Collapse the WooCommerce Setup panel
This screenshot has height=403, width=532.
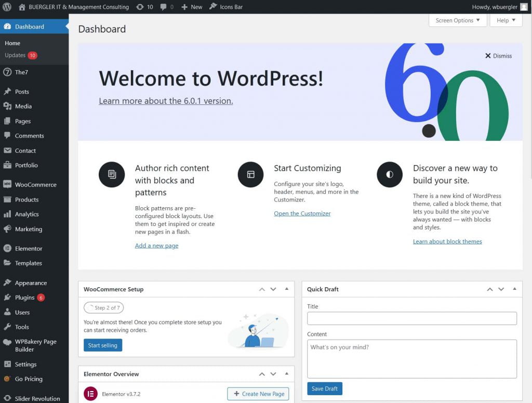pyautogui.click(x=287, y=289)
